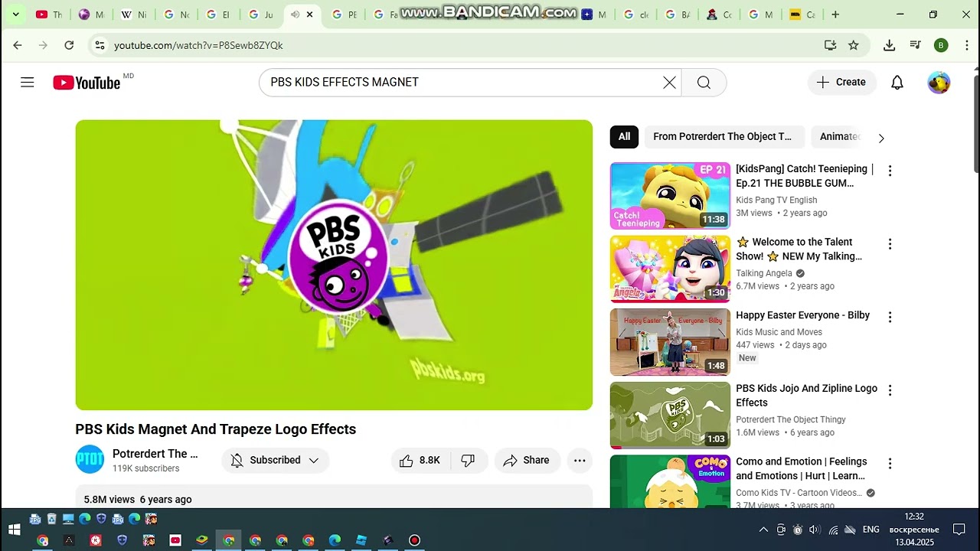
Task: Open the Catch! Teenieping video thumbnail
Action: [670, 196]
